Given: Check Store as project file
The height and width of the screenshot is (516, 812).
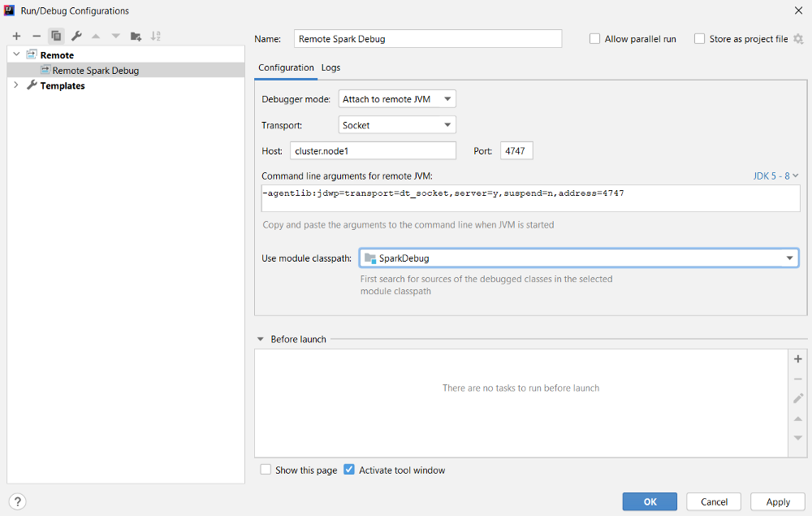Looking at the screenshot, I should point(699,39).
